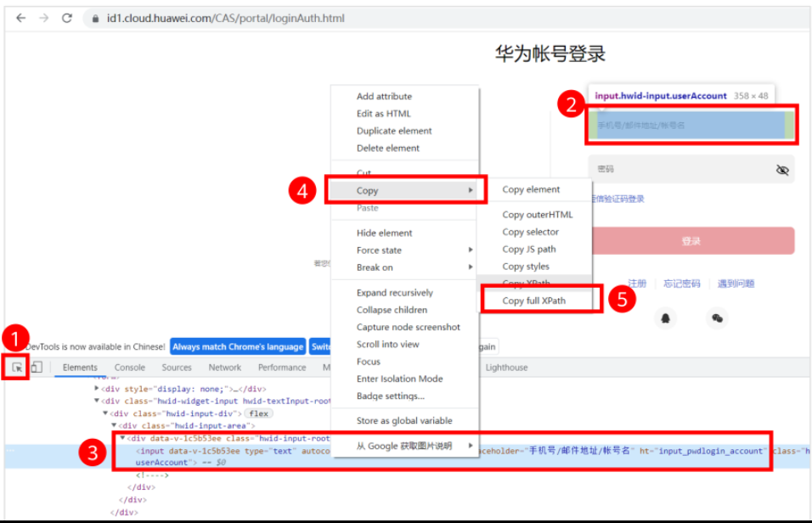
Task: Click the password input field
Action: click(691, 169)
